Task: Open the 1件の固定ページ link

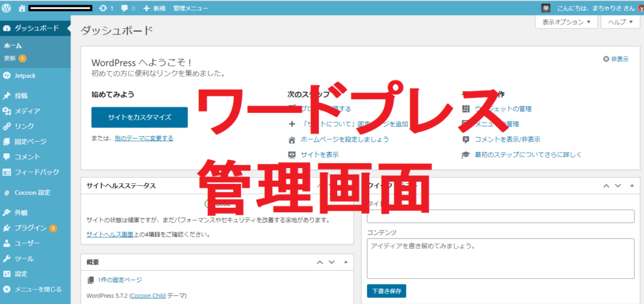Action: click(120, 280)
